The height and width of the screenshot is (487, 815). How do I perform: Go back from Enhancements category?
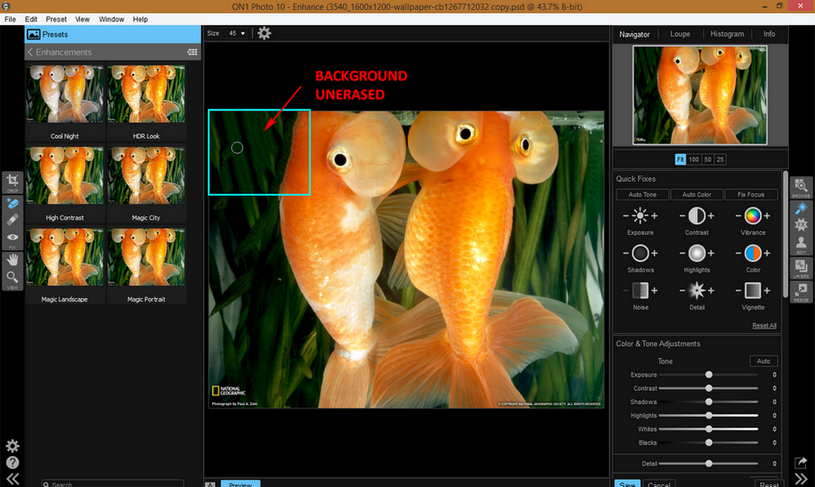[30, 52]
